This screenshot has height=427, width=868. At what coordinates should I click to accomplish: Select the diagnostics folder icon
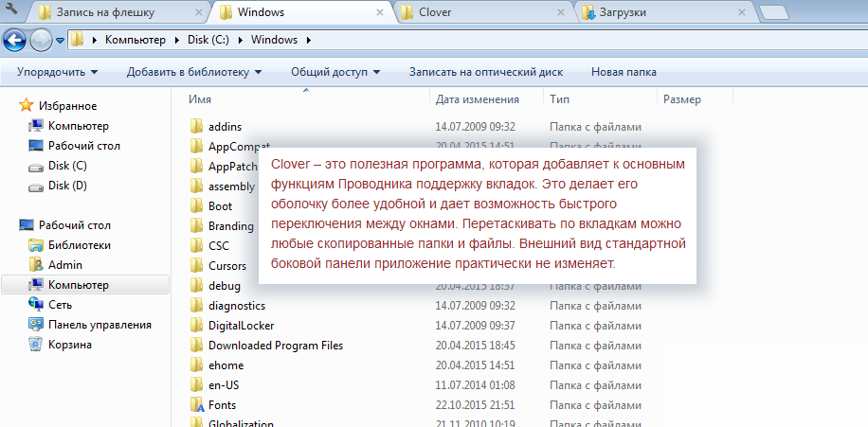[x=196, y=306]
